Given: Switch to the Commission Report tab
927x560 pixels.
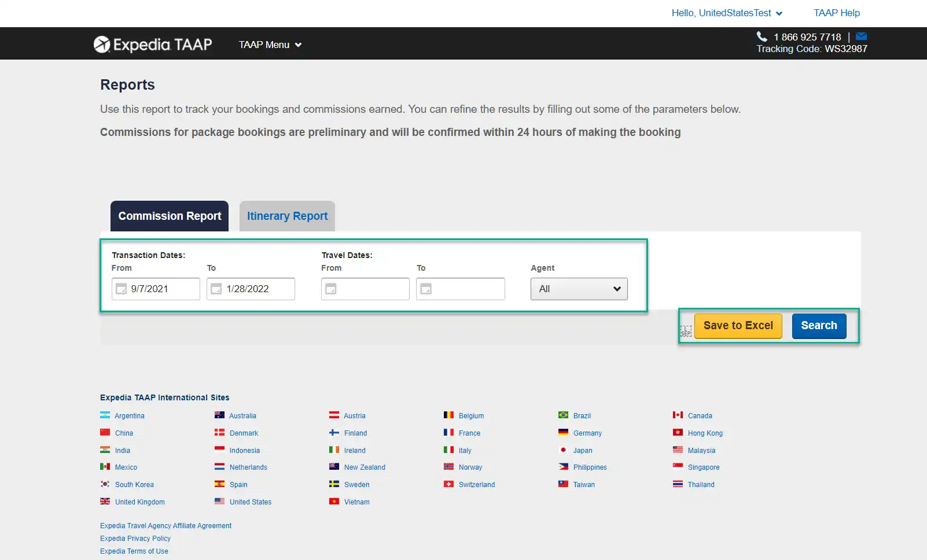Looking at the screenshot, I should point(170,216).
